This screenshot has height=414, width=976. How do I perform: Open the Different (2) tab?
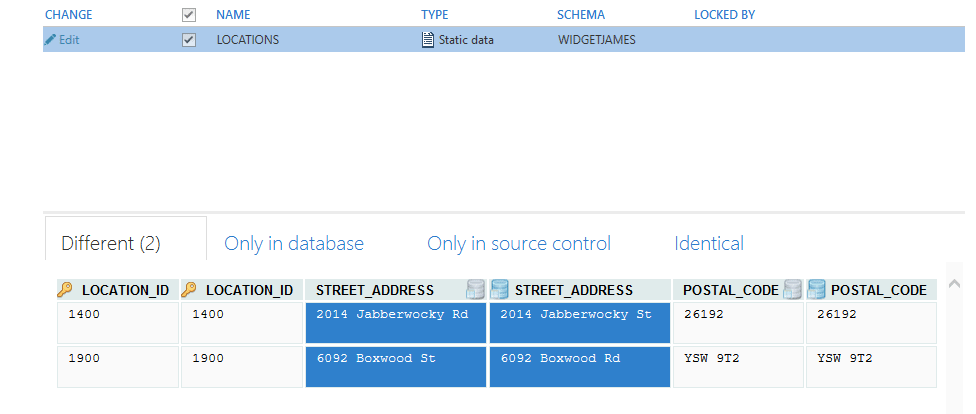click(x=126, y=238)
